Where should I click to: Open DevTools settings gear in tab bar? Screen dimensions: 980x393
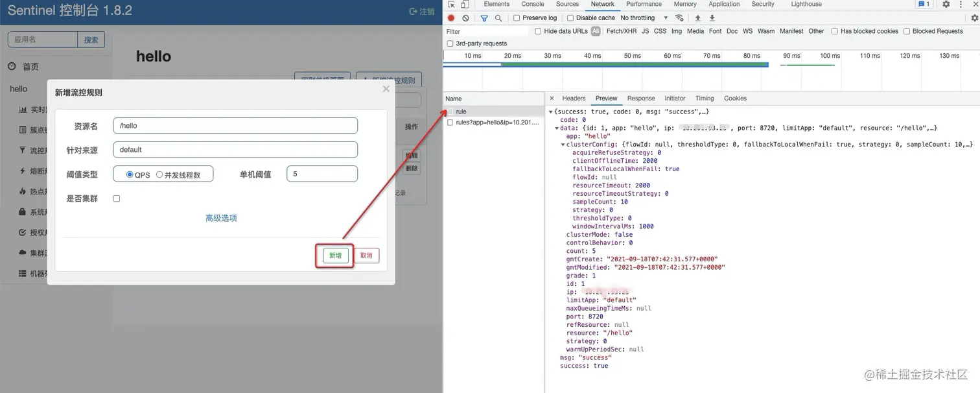tap(946, 4)
